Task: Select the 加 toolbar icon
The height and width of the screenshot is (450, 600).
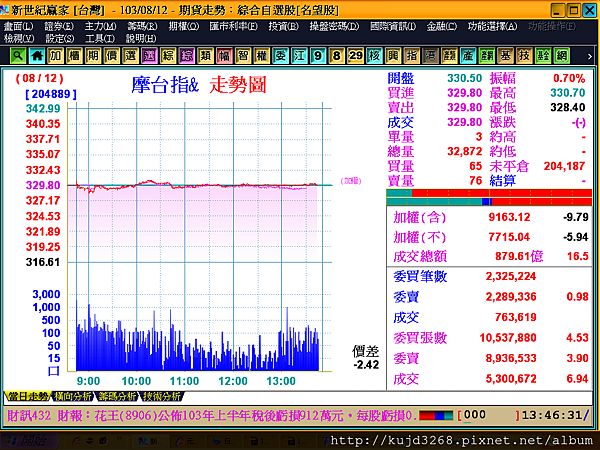Action: pyautogui.click(x=55, y=56)
